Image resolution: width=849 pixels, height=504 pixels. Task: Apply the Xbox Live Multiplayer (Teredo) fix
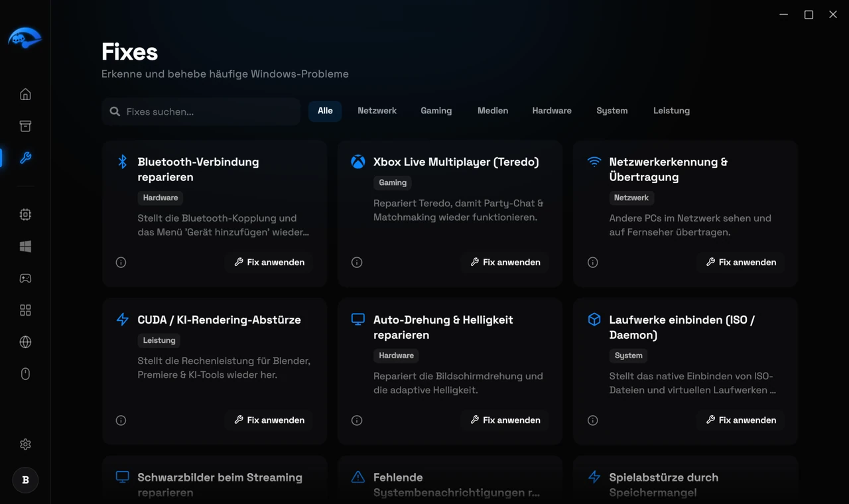click(505, 263)
